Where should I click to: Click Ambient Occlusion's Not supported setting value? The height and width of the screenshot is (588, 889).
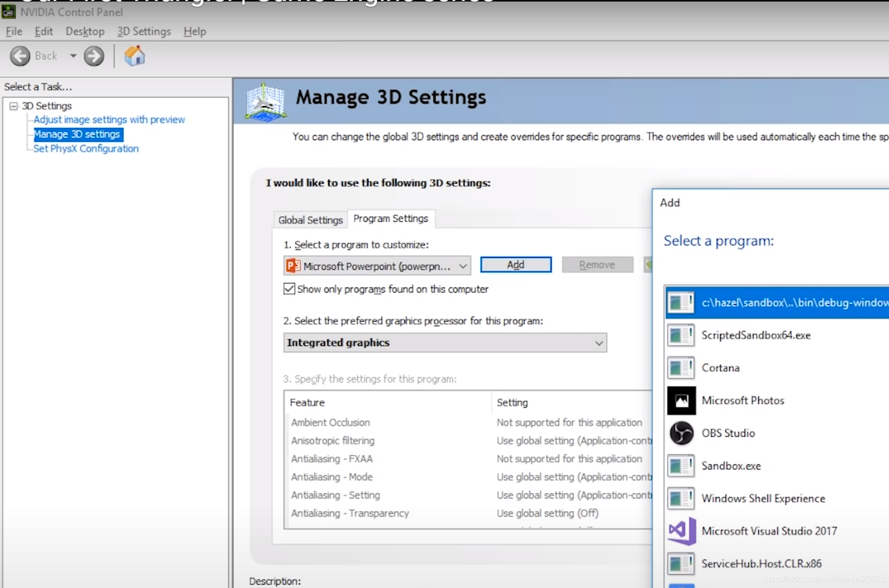pyautogui.click(x=569, y=422)
